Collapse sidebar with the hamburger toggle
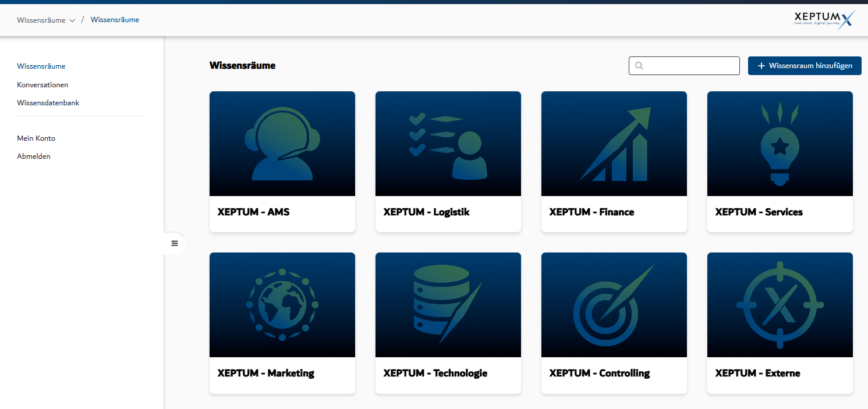Image resolution: width=868 pixels, height=409 pixels. [175, 243]
